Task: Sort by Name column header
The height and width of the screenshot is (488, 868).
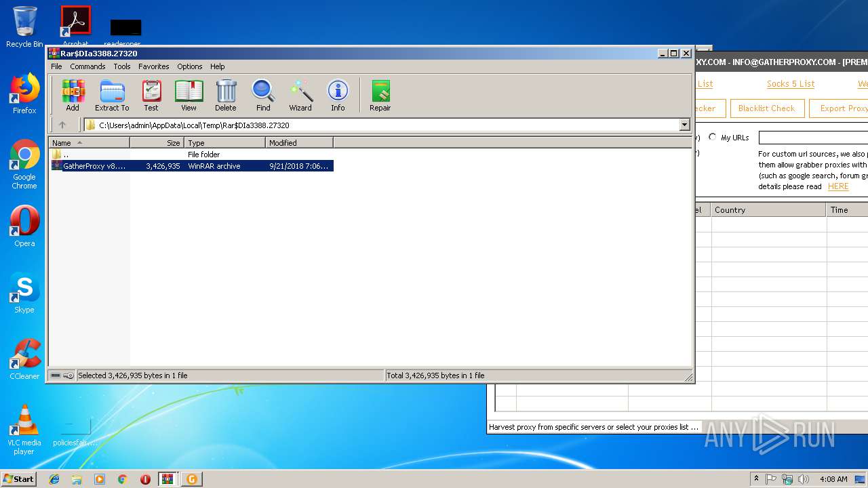Action: (x=89, y=143)
